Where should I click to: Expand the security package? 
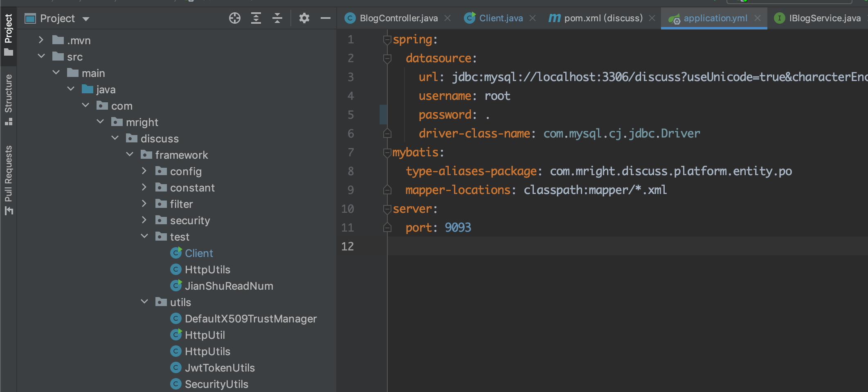click(144, 220)
